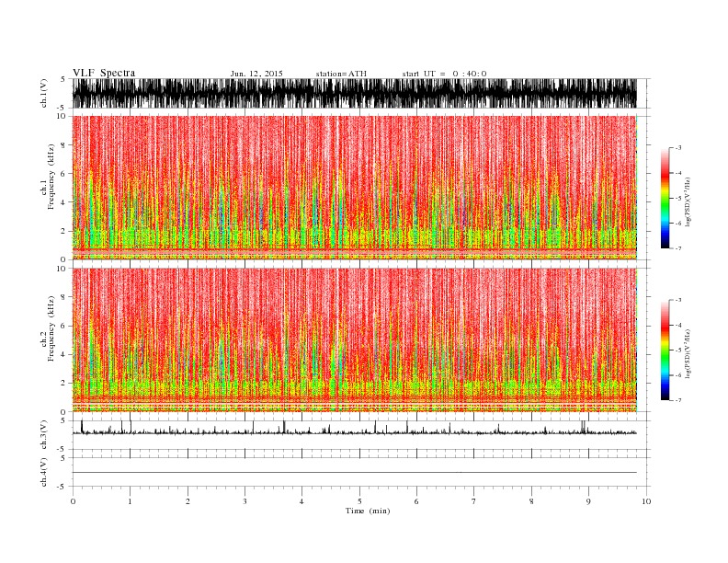
Task: Click the ch.4(V) axis label
Action: point(44,472)
